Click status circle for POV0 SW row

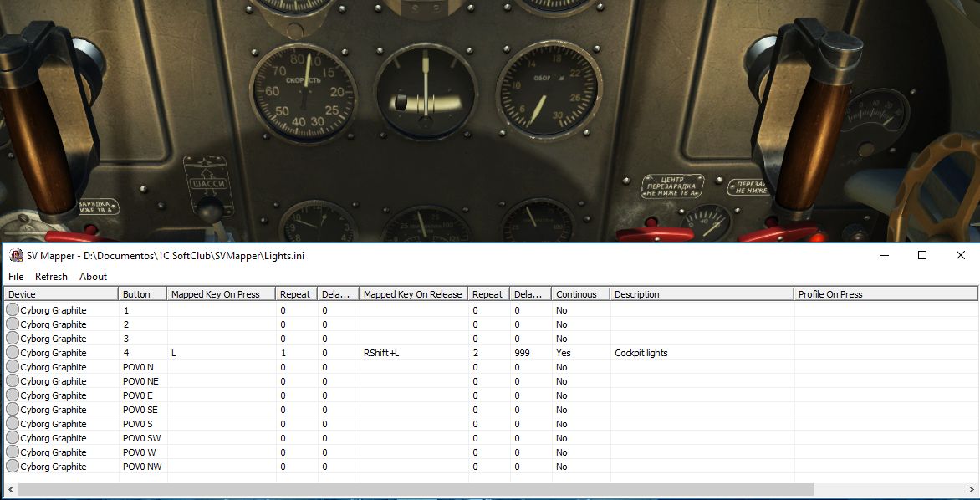click(x=13, y=437)
